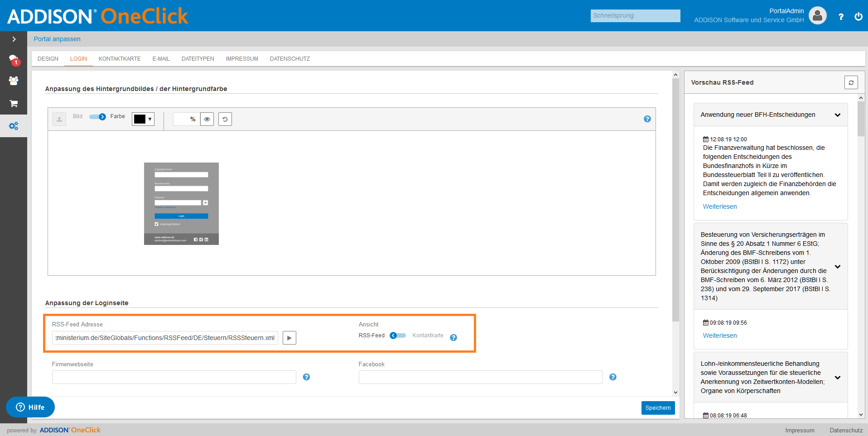Switch to the E-MAIL tab
This screenshot has height=436, width=868.
161,59
